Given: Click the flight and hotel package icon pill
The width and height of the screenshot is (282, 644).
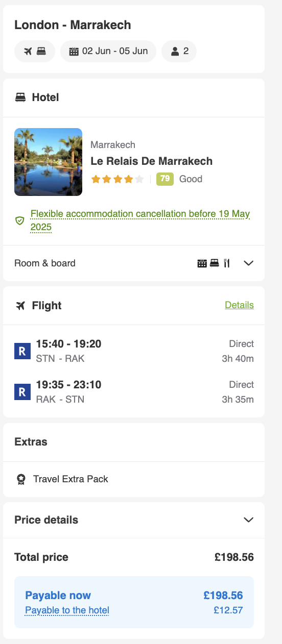Looking at the screenshot, I should coord(35,51).
